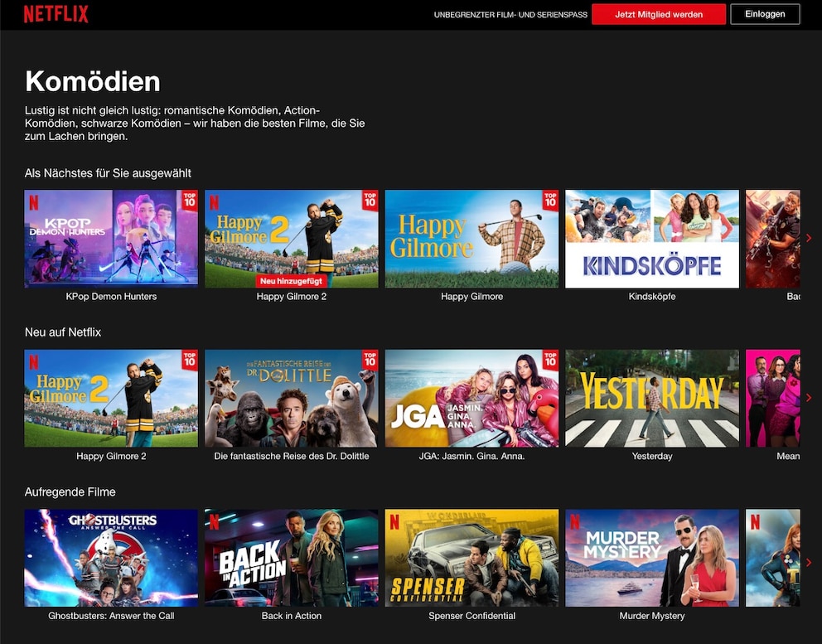Open the Happy Gilmore thumbnail

[471, 239]
